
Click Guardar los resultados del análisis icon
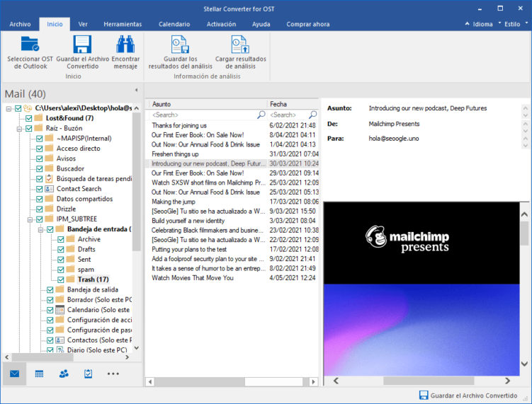(180, 44)
